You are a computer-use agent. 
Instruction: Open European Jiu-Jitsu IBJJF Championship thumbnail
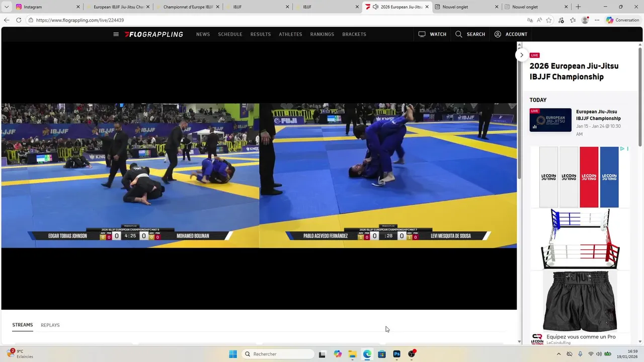(x=550, y=120)
